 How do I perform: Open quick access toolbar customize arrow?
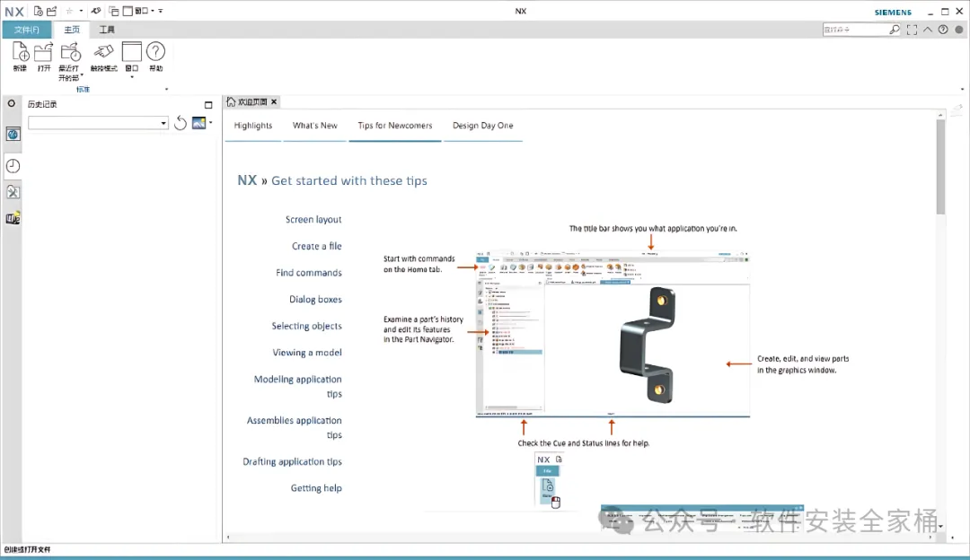click(161, 11)
